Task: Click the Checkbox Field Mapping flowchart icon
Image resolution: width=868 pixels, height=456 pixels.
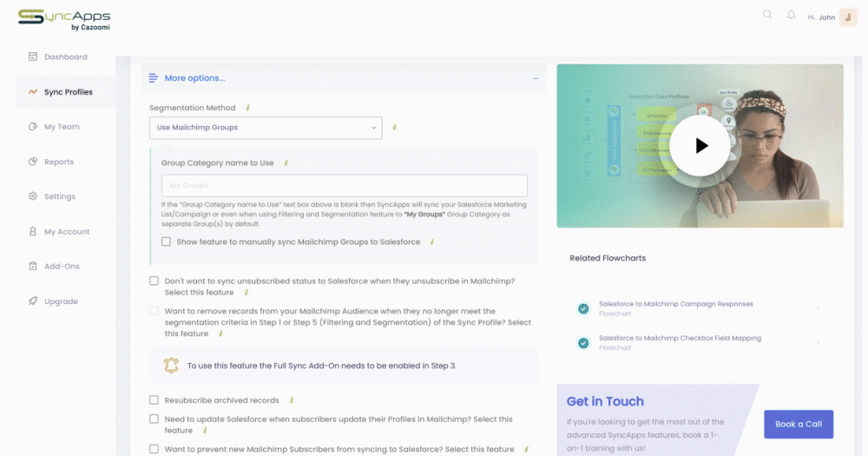Action: [x=583, y=343]
